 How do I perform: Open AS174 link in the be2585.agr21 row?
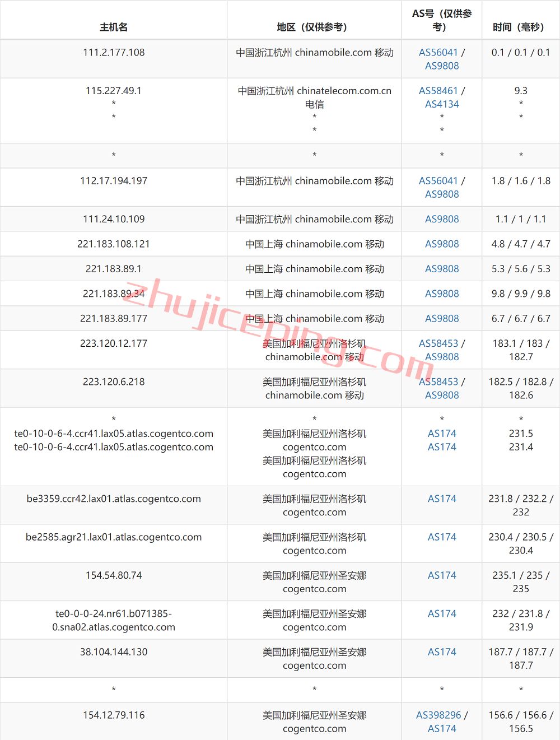point(442,537)
